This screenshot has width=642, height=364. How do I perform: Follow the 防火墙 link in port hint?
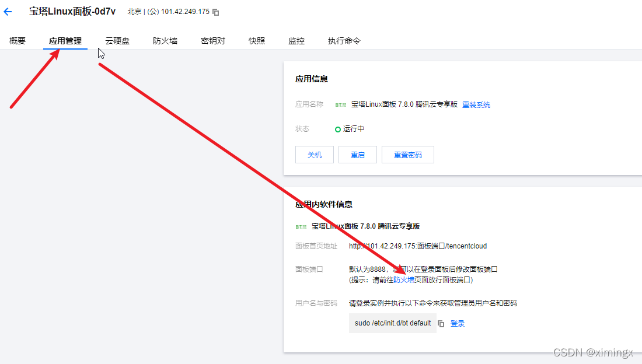[404, 280]
